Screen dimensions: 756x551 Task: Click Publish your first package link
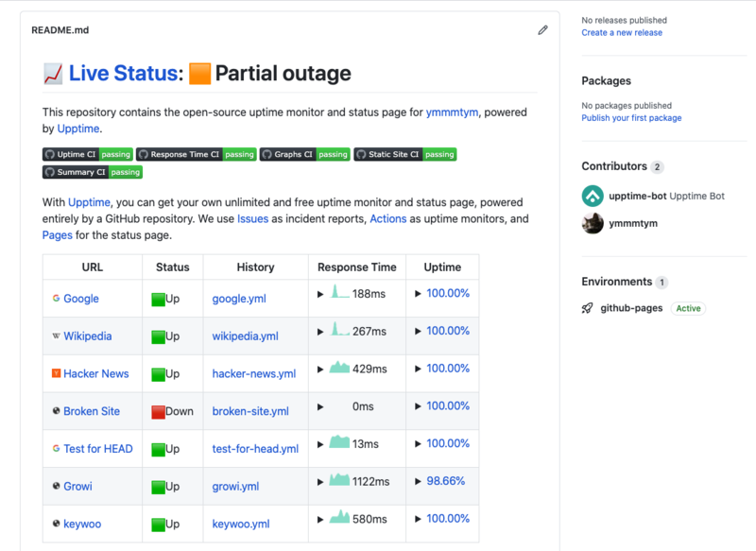pos(631,118)
